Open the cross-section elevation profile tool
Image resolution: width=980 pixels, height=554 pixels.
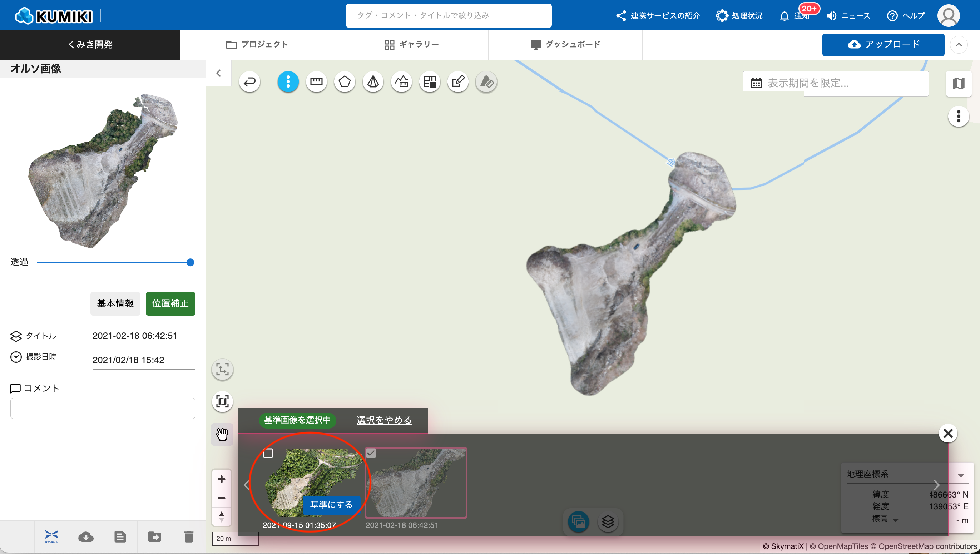pos(401,82)
